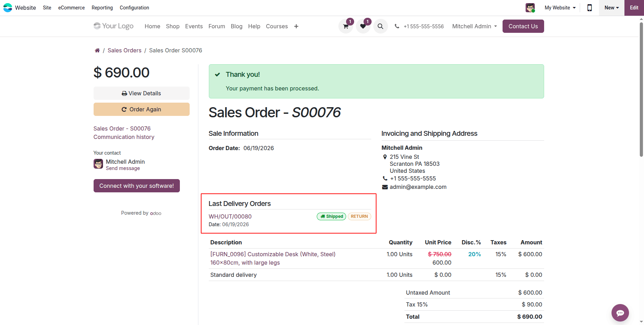Click the struck-through $ 750.00 price
Image resolution: width=644 pixels, height=325 pixels.
pyautogui.click(x=440, y=254)
